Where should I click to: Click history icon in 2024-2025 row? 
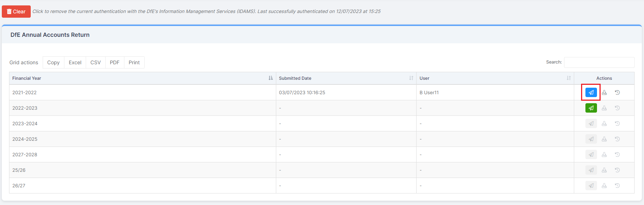pos(617,139)
